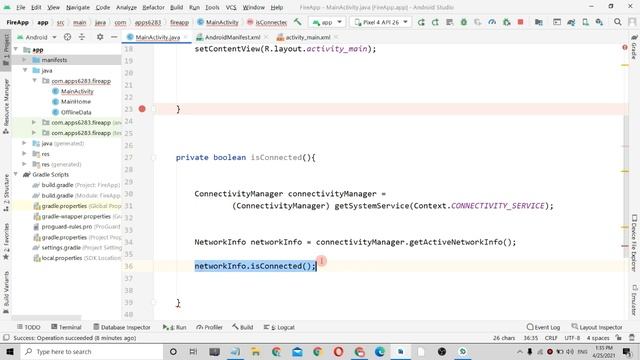Click the UTF-8 encoding status entry
640x360 pixels.
[x=572, y=338]
